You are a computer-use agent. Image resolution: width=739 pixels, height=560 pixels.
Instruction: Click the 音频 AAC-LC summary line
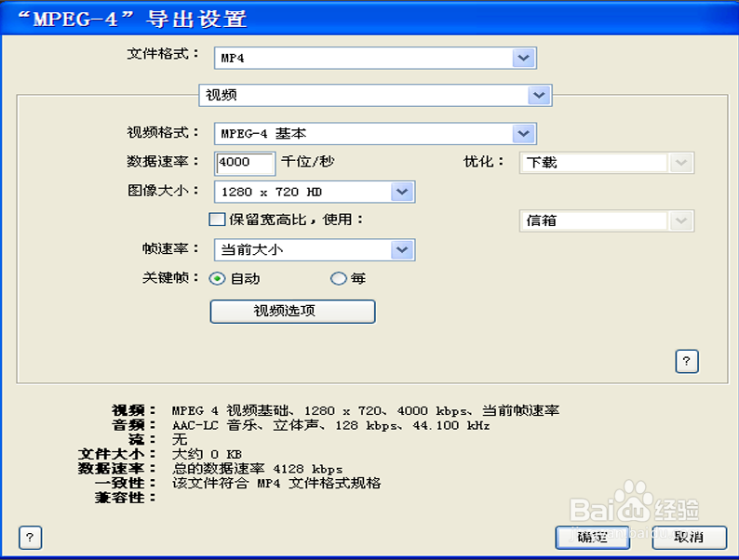(330, 425)
